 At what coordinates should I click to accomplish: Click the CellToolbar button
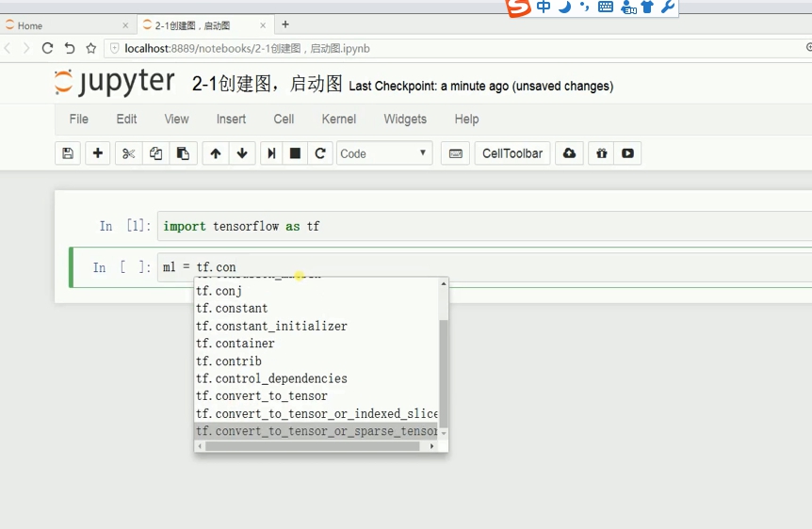(512, 153)
